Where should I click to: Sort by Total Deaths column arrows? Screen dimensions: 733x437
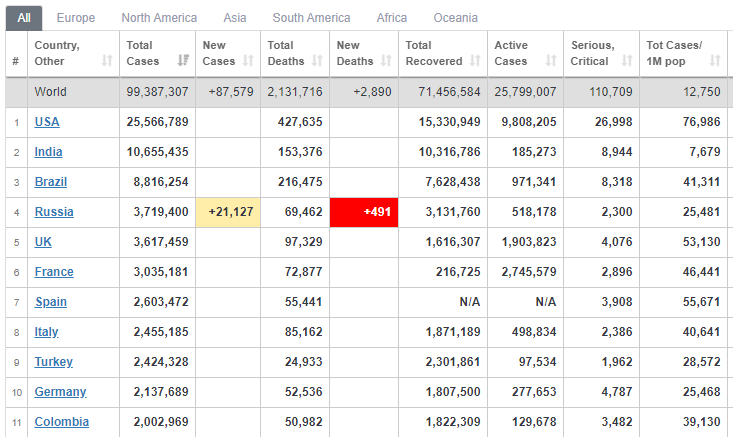317,61
